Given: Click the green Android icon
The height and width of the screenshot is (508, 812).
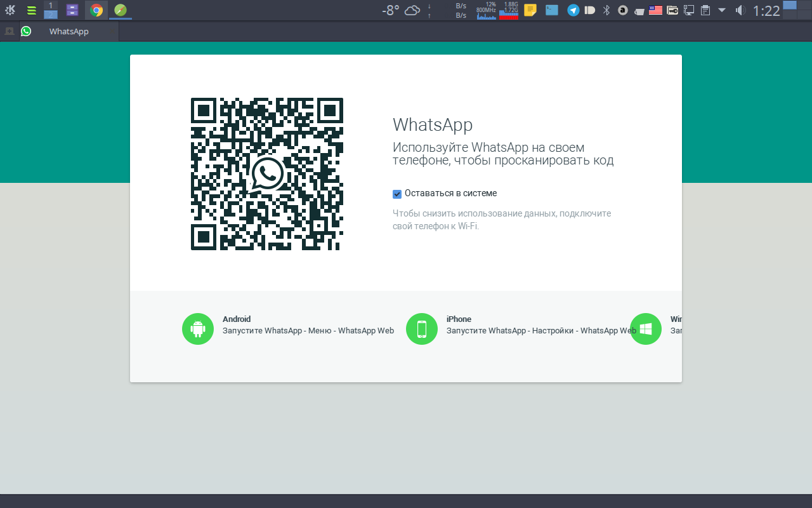Looking at the screenshot, I should (x=198, y=329).
